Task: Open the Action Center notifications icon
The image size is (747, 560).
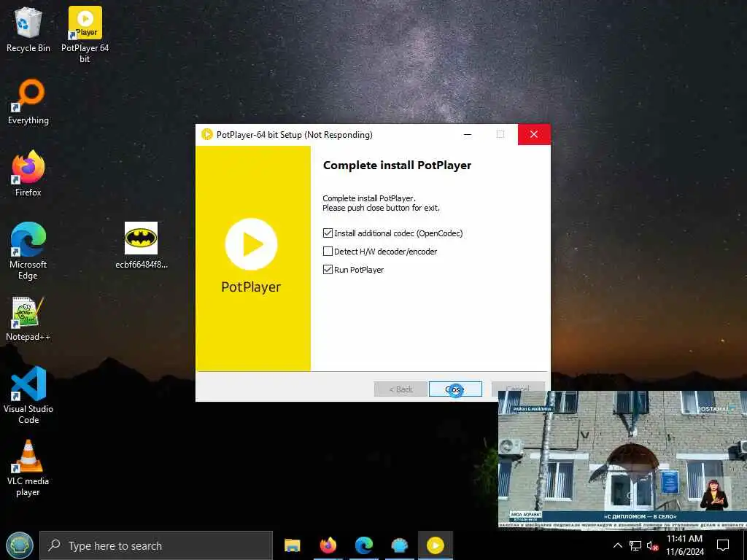Action: coord(723,545)
